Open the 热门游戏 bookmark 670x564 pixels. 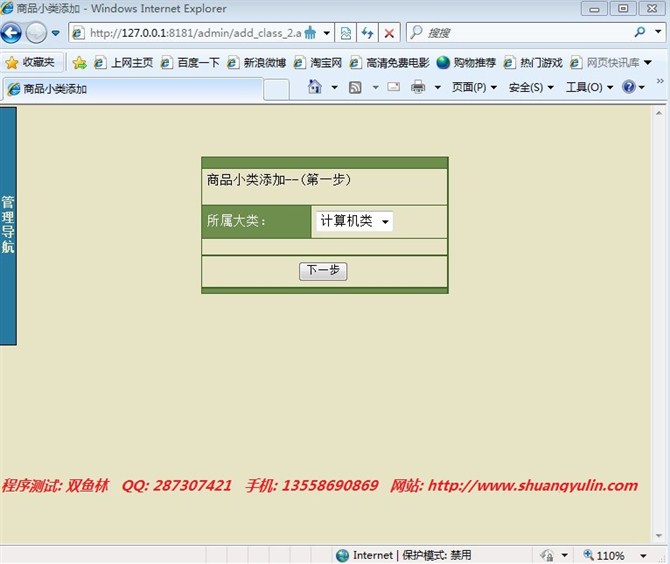(532, 63)
